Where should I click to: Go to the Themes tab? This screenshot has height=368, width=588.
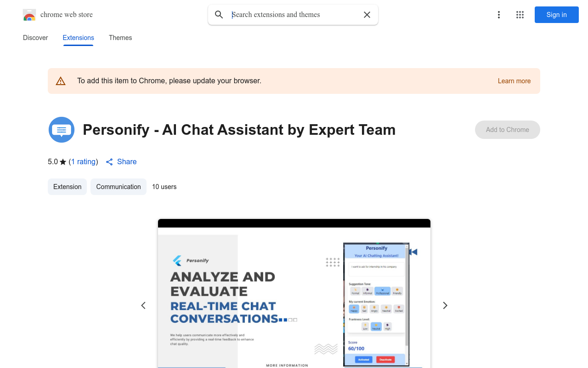click(x=120, y=38)
